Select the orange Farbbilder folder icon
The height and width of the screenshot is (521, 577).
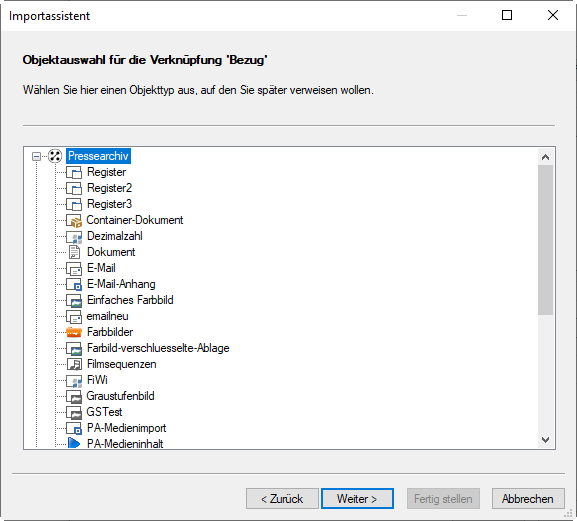(74, 332)
